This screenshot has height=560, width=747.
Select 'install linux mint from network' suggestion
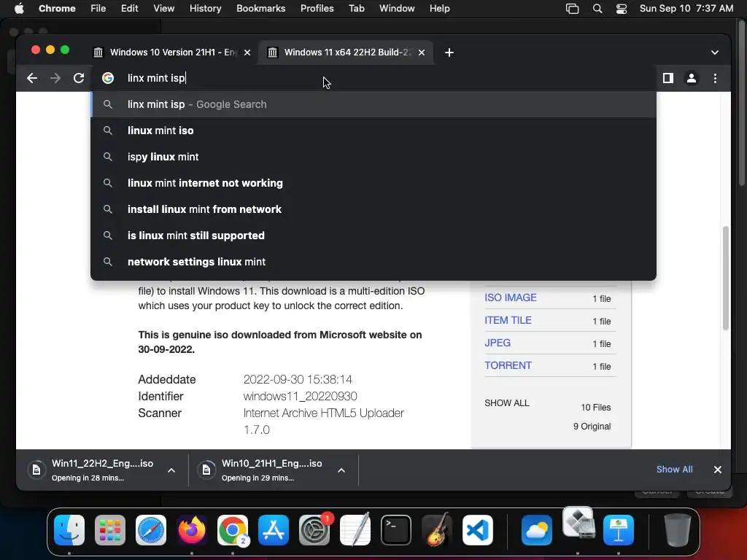(373, 209)
